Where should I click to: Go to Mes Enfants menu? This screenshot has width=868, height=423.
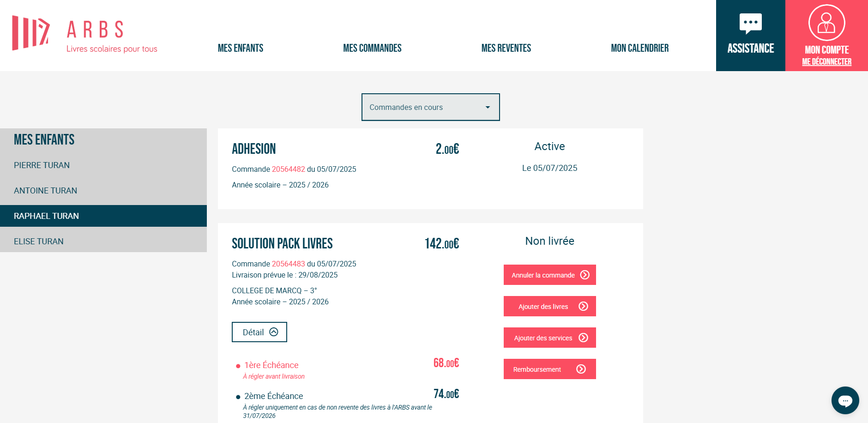(241, 48)
